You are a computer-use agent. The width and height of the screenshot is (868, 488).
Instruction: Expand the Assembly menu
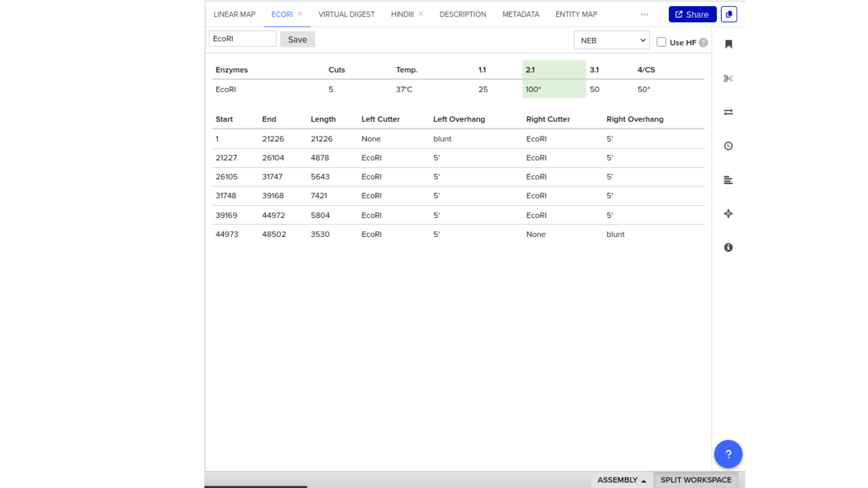coord(621,480)
